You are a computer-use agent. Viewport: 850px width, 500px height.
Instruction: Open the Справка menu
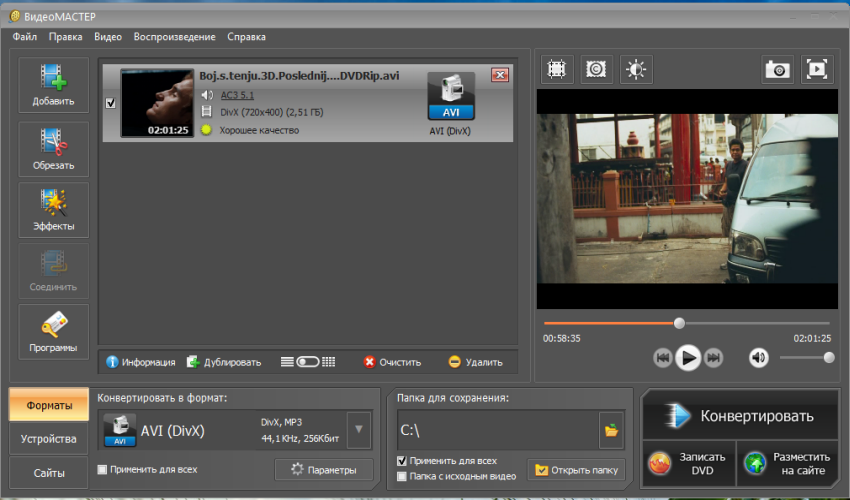[x=246, y=37]
